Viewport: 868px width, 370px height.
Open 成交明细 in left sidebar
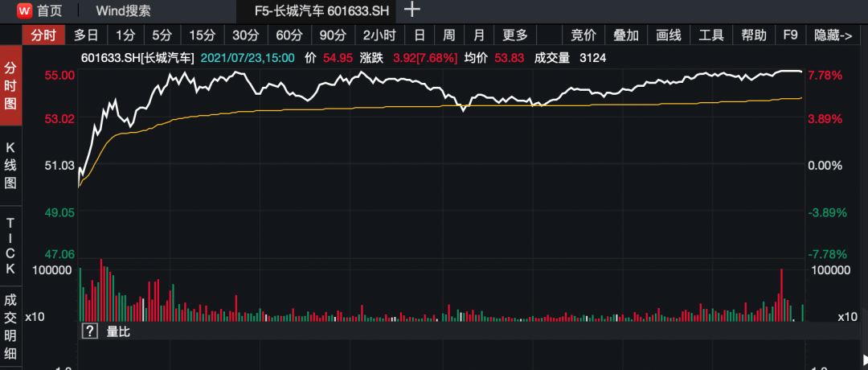(x=10, y=327)
